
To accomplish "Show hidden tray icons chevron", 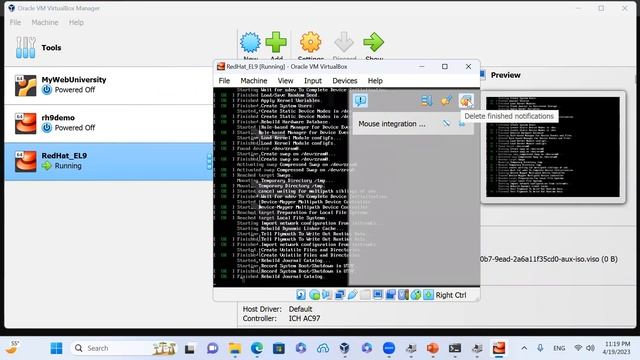I will 524,348.
